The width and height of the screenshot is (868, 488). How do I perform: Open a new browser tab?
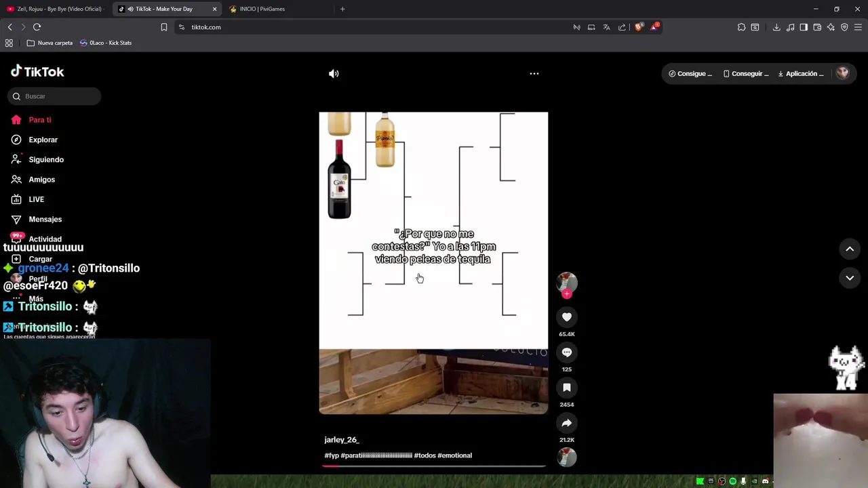point(342,9)
